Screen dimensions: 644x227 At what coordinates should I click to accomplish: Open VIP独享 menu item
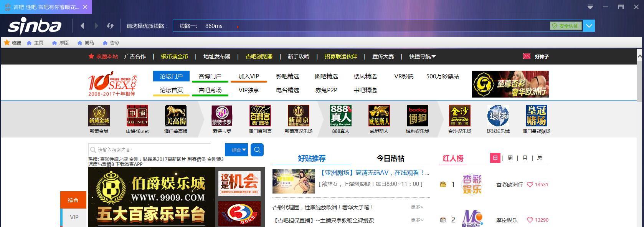pos(249,90)
